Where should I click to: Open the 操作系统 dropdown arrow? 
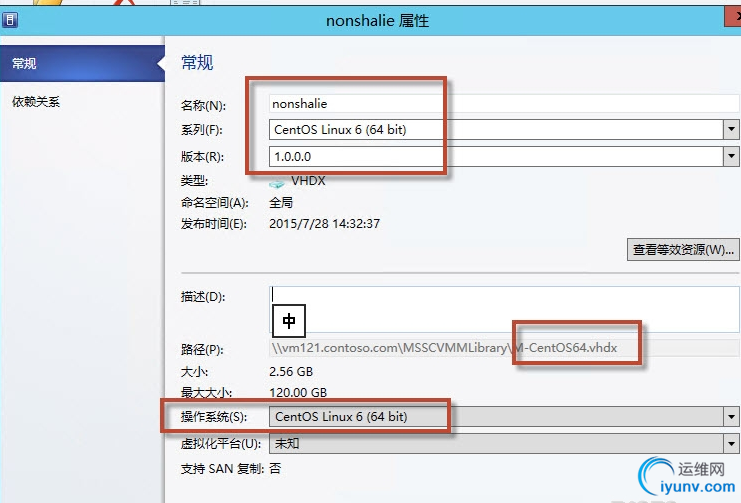[731, 417]
